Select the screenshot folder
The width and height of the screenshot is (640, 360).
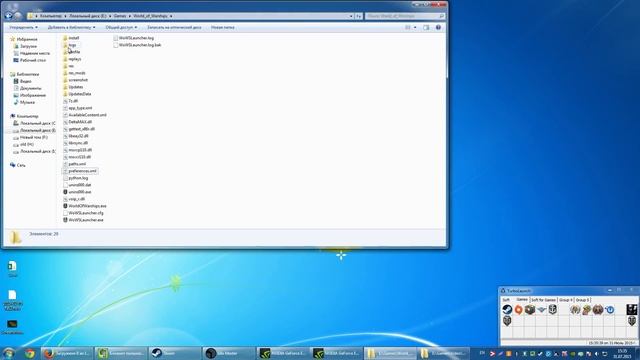click(75, 80)
